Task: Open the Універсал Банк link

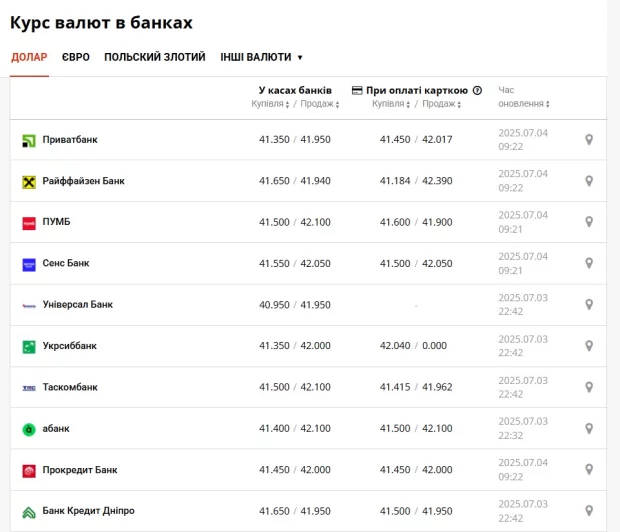Action: (78, 304)
